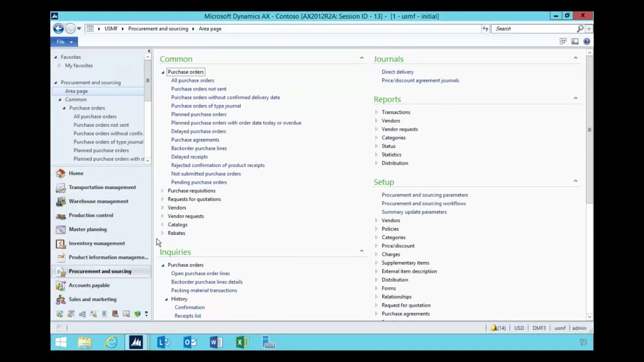Open File Explorer from the taskbar
This screenshot has height=362, width=644.
point(85,343)
